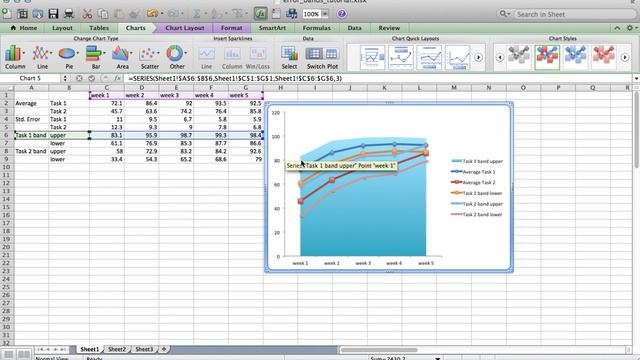This screenshot has width=640, height=360.
Task: Switch to the Formulas tab
Action: point(316,28)
